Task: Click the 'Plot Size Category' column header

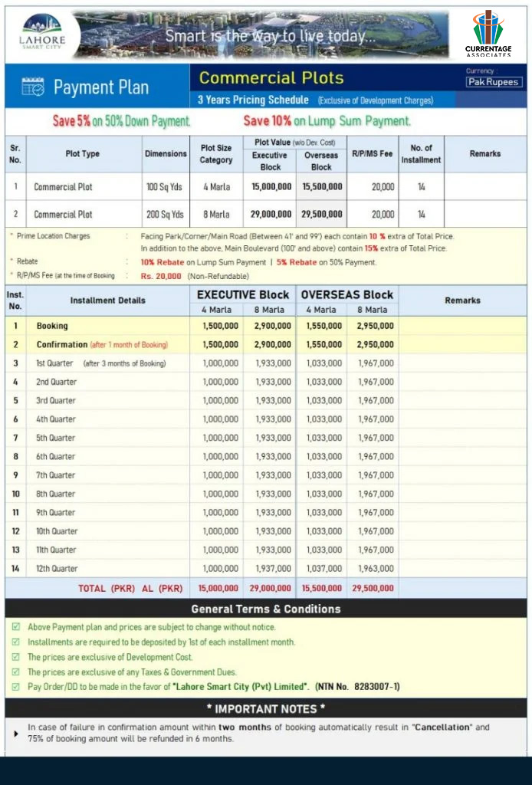Action: [x=216, y=153]
